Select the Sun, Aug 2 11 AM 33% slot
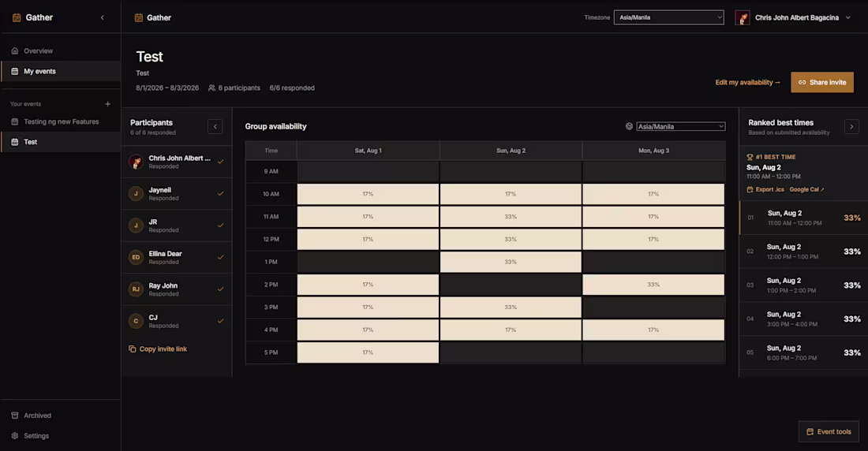The image size is (868, 451). click(511, 217)
